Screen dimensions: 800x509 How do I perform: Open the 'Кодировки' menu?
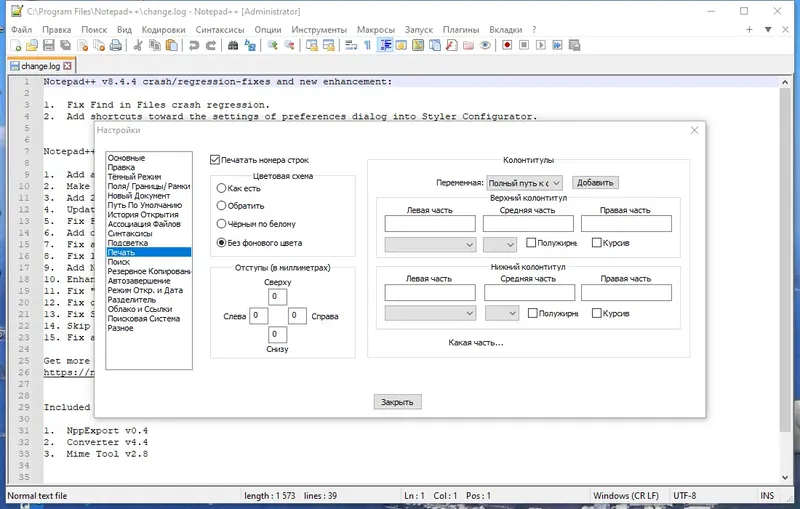pyautogui.click(x=163, y=30)
